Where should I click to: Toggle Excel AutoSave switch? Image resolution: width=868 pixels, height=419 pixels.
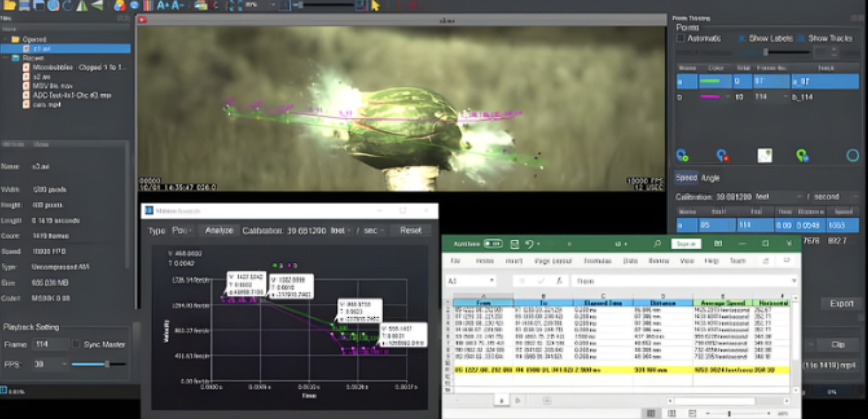493,243
